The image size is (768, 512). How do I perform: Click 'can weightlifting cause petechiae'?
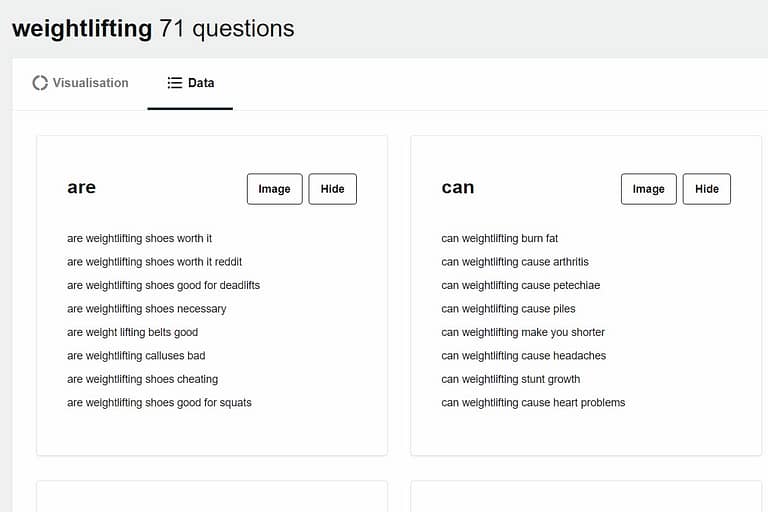(521, 286)
